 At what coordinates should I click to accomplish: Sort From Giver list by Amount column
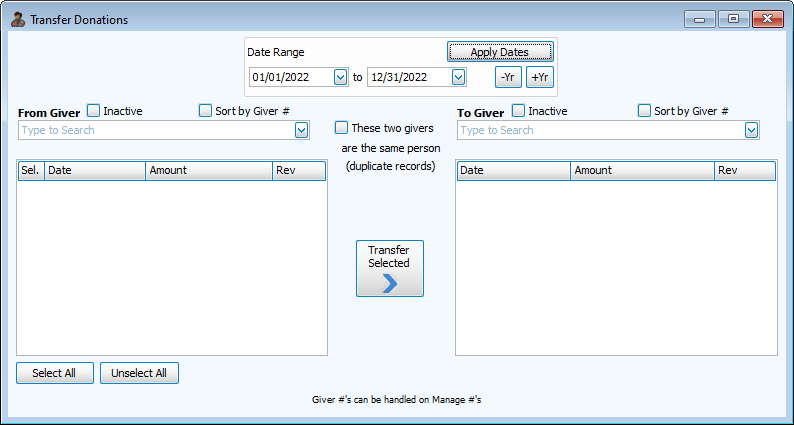coord(208,171)
